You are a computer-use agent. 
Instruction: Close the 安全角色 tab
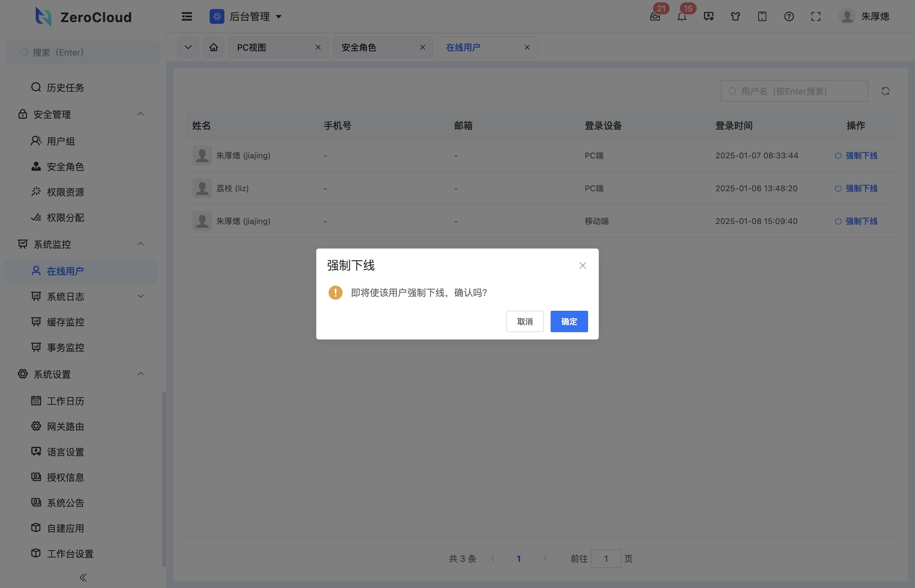tap(422, 47)
